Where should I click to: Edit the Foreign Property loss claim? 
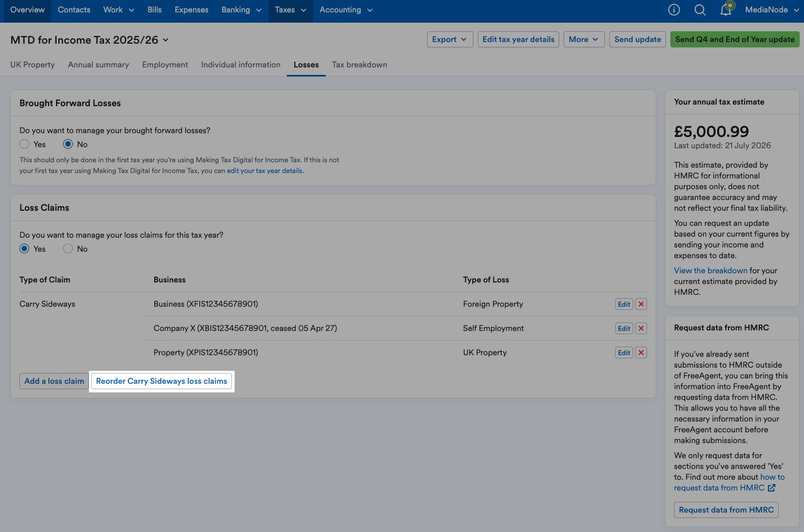tap(624, 304)
